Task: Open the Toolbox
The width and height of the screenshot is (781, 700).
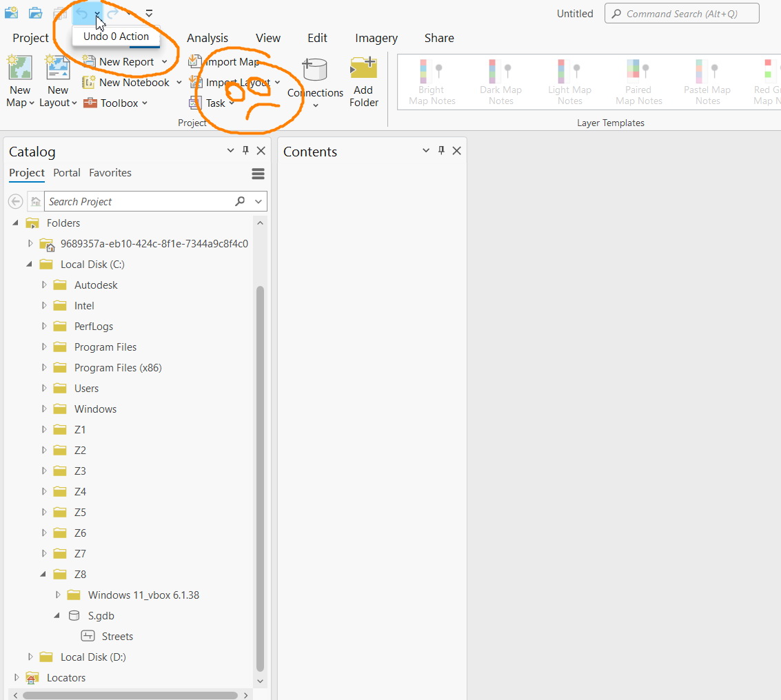Action: [x=114, y=103]
